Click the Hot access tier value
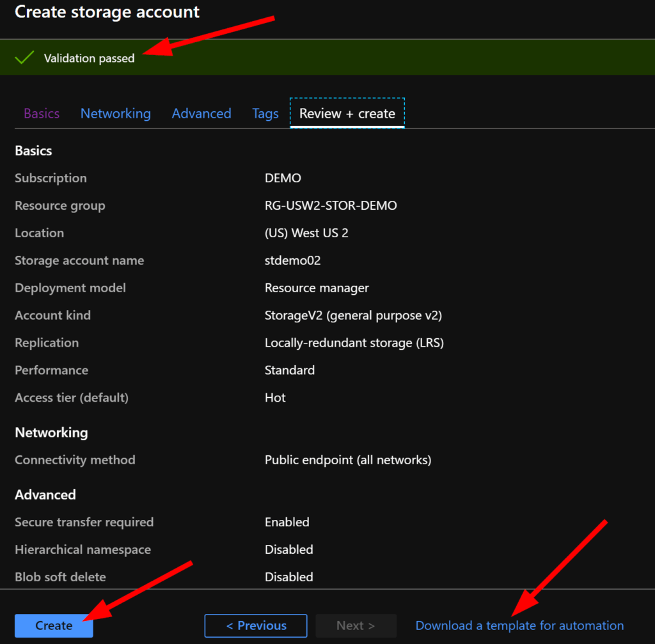Image resolution: width=655 pixels, height=644 pixels. pos(275,397)
